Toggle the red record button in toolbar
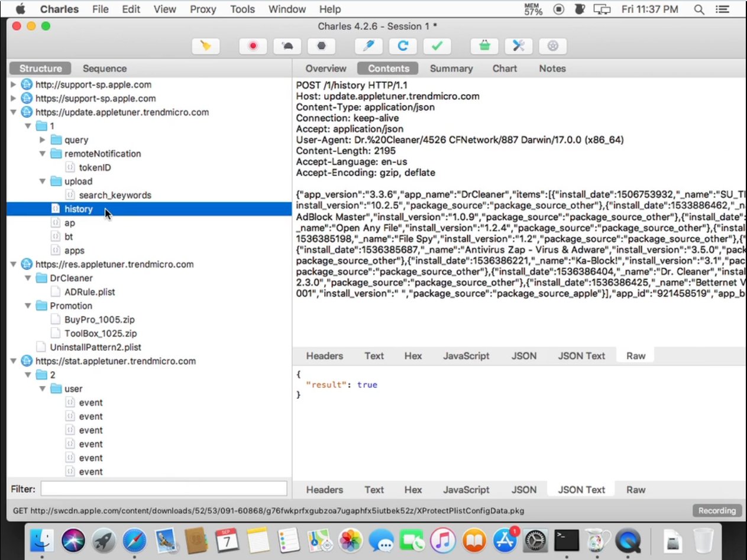Image resolution: width=747 pixels, height=560 pixels. pyautogui.click(x=253, y=46)
